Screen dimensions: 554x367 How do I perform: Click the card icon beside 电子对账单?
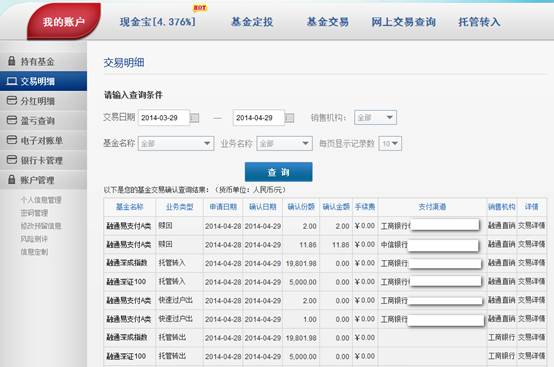(x=12, y=140)
